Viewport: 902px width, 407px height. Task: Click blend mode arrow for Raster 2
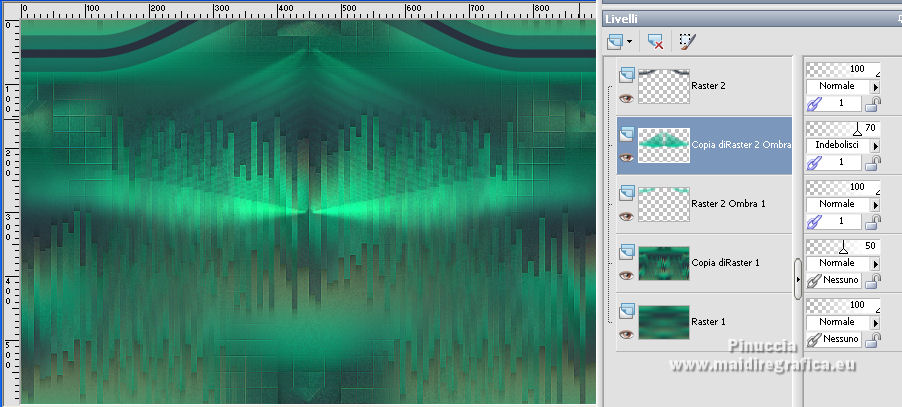coord(876,87)
